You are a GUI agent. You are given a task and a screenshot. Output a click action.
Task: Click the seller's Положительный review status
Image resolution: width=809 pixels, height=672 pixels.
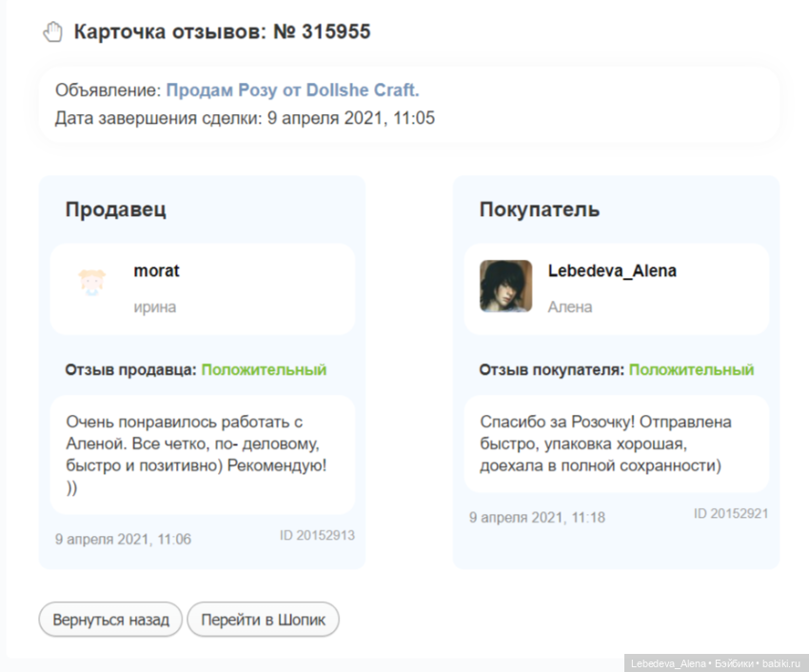(x=264, y=369)
